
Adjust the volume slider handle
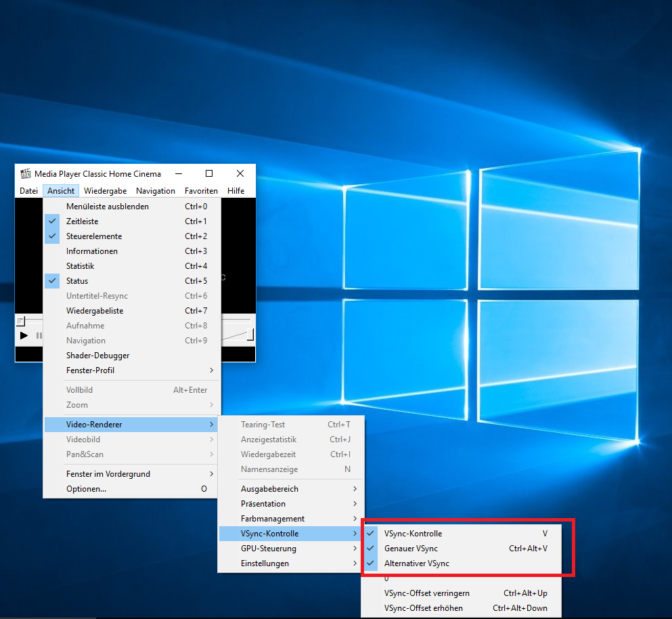tap(250, 335)
